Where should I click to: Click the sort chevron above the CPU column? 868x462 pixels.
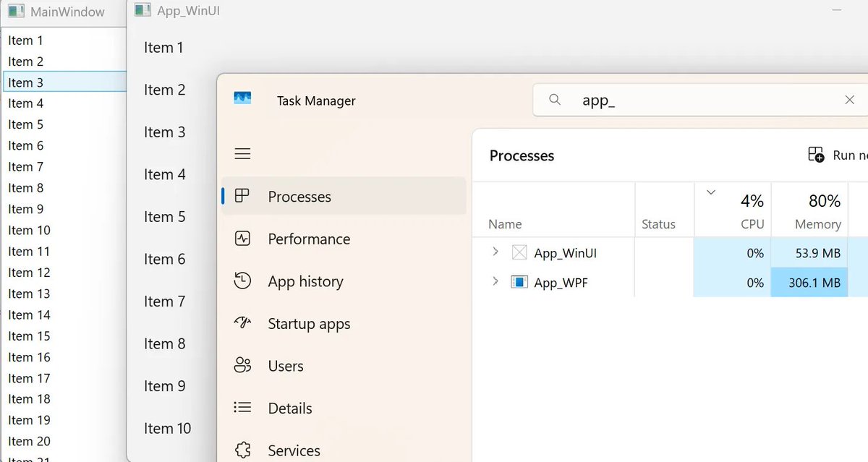click(x=710, y=192)
